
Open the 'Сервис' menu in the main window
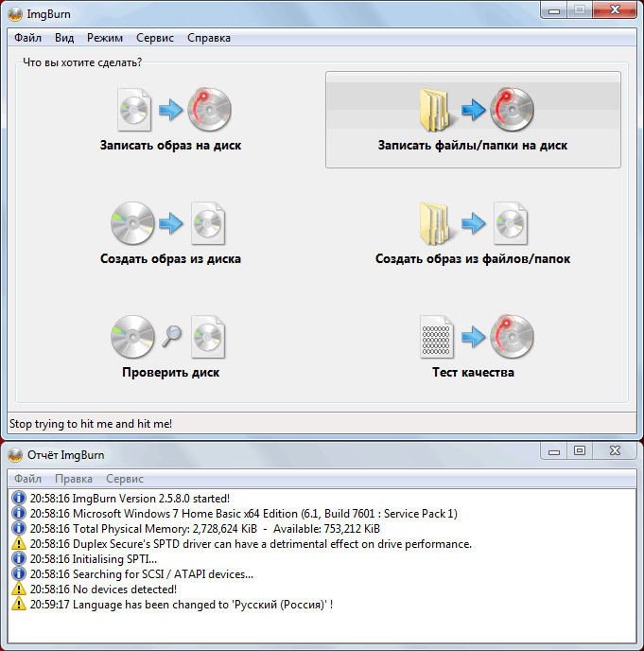point(155,38)
